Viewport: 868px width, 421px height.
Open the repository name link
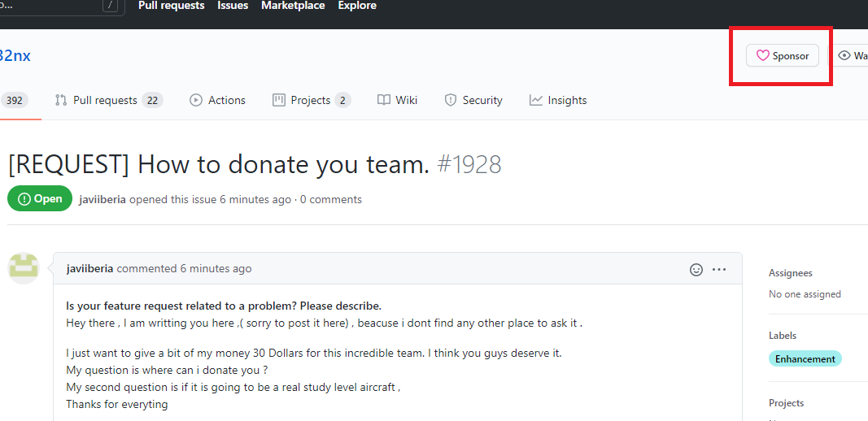15,55
